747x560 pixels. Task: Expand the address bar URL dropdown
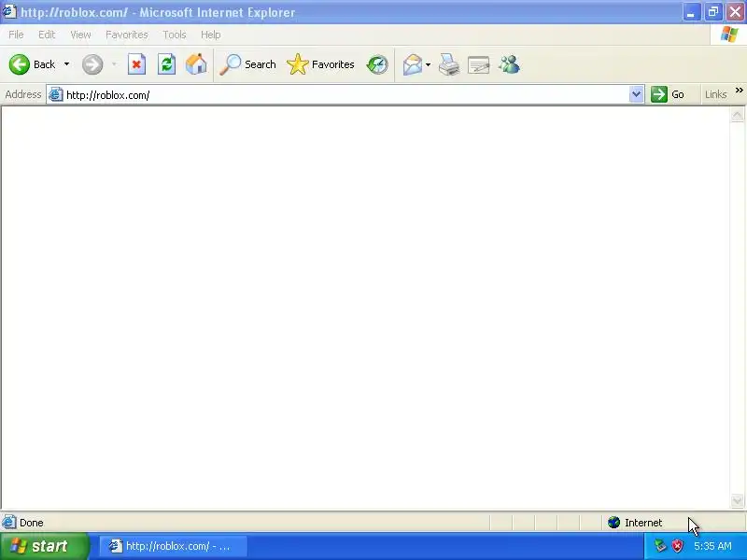636,94
